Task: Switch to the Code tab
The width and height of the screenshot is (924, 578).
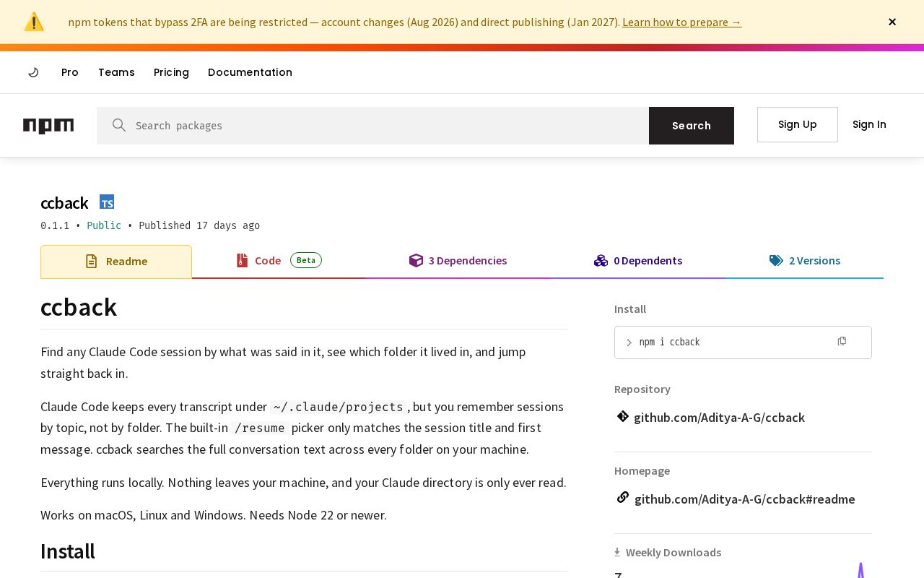Action: point(279,261)
